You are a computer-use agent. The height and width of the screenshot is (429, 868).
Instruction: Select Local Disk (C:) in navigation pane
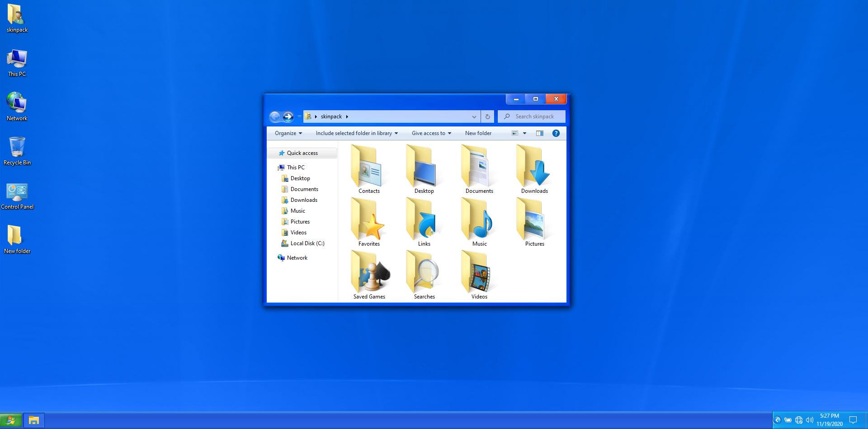click(307, 243)
